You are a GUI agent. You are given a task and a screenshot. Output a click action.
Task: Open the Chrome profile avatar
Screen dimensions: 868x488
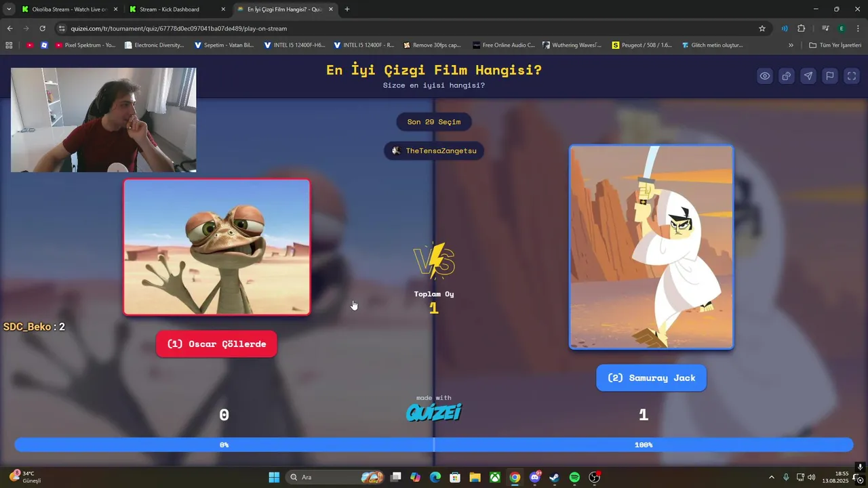(842, 28)
